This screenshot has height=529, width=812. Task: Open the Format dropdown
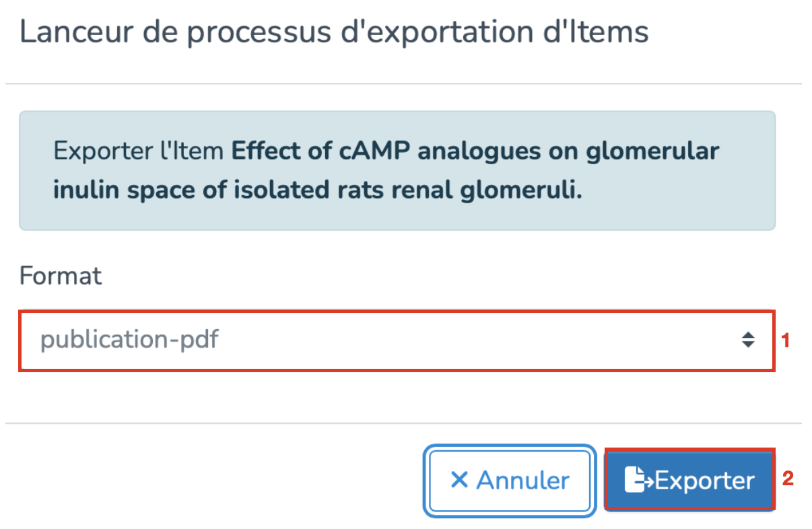[396, 340]
